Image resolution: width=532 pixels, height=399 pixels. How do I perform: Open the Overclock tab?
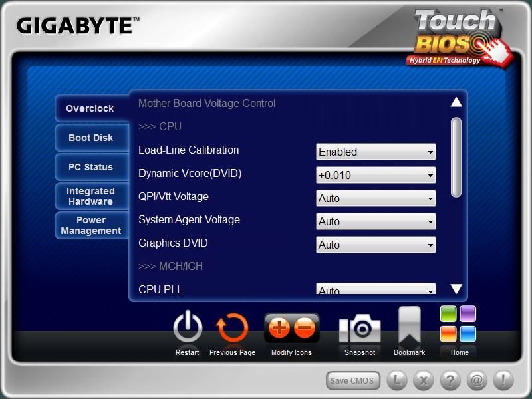pos(92,108)
